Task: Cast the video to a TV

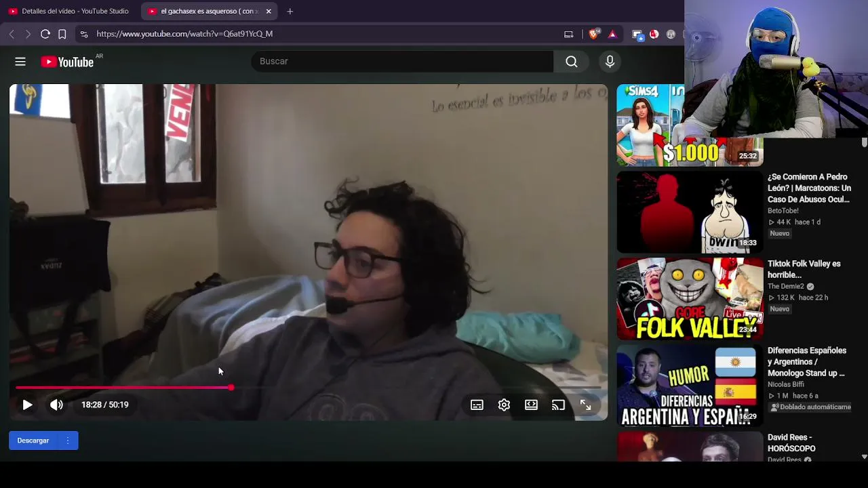Action: click(x=558, y=405)
